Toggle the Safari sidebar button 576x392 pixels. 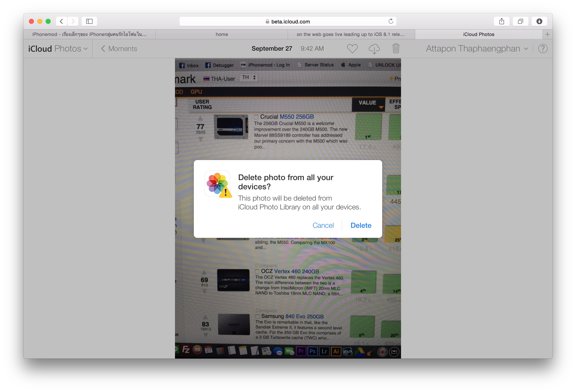[x=89, y=21]
